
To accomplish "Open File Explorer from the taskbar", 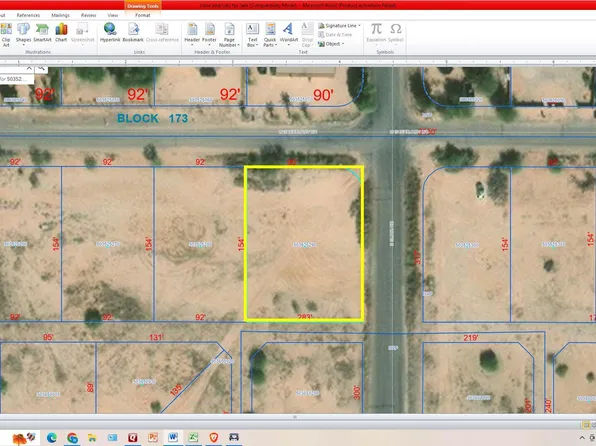I will click(x=92, y=438).
